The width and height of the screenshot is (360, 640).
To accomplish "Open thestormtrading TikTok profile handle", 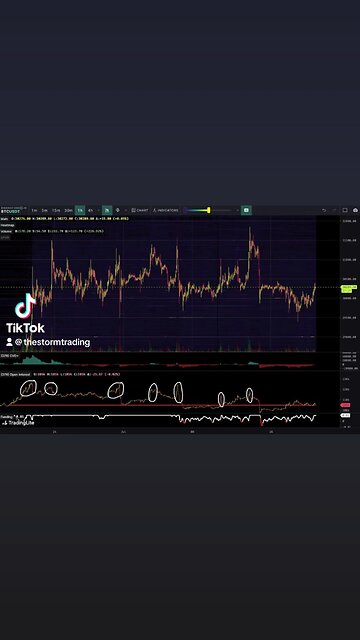I will [52, 342].
